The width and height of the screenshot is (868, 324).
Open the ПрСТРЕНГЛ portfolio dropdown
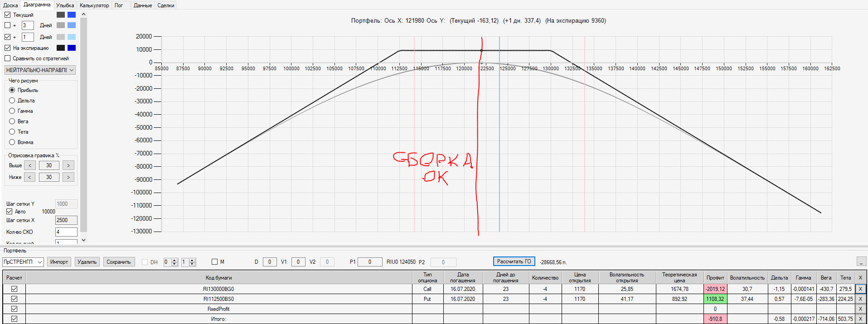23,262
